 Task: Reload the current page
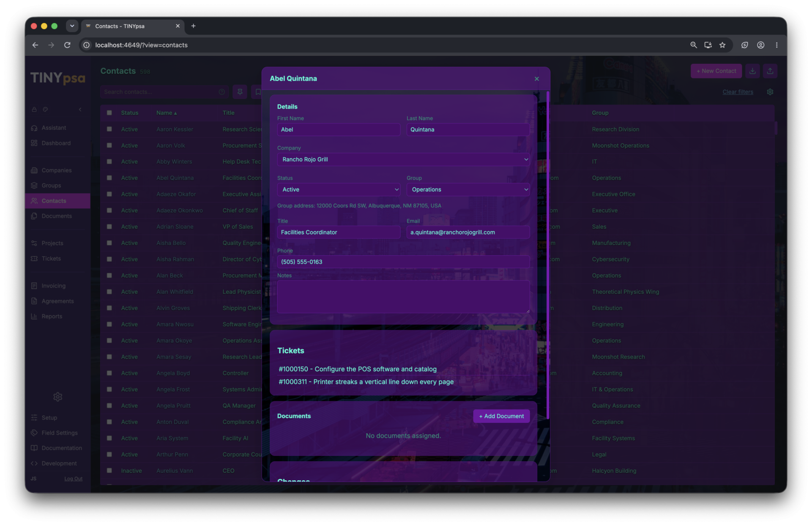click(x=67, y=45)
